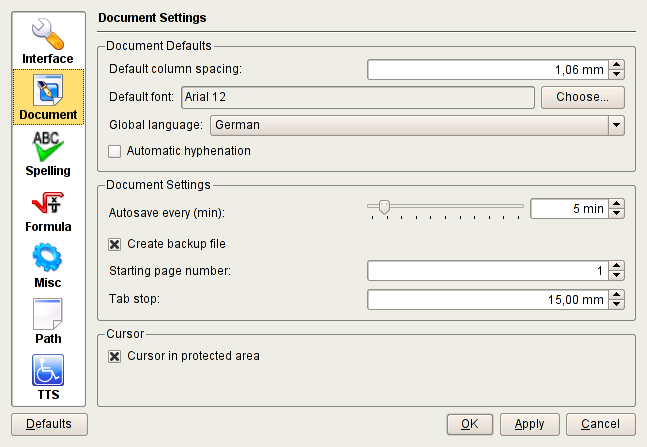Open the Formula settings icon
Screen dimensions: 647x447
(48, 202)
